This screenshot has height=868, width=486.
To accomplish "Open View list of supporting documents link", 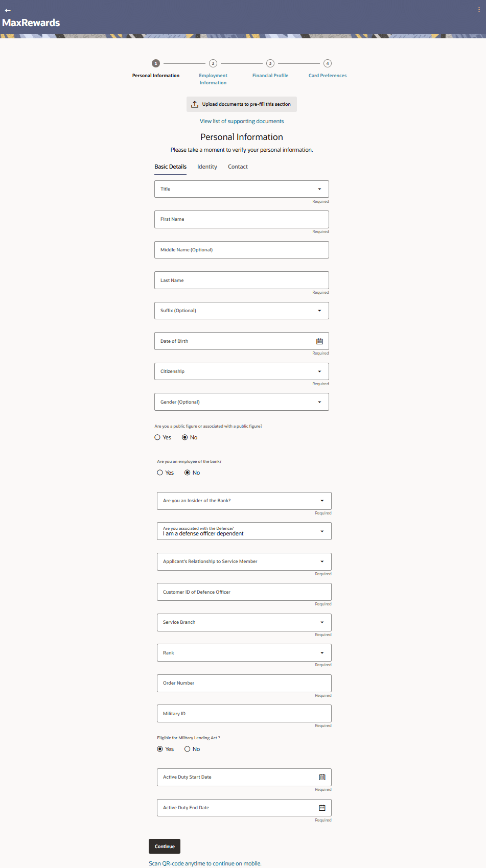I will coord(242,122).
